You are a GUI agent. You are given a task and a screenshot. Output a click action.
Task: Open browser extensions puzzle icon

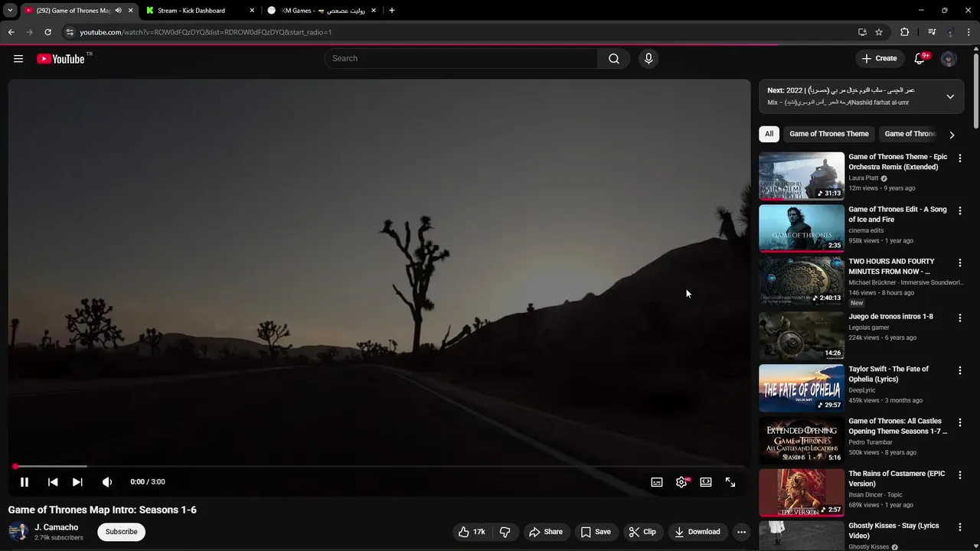(905, 32)
